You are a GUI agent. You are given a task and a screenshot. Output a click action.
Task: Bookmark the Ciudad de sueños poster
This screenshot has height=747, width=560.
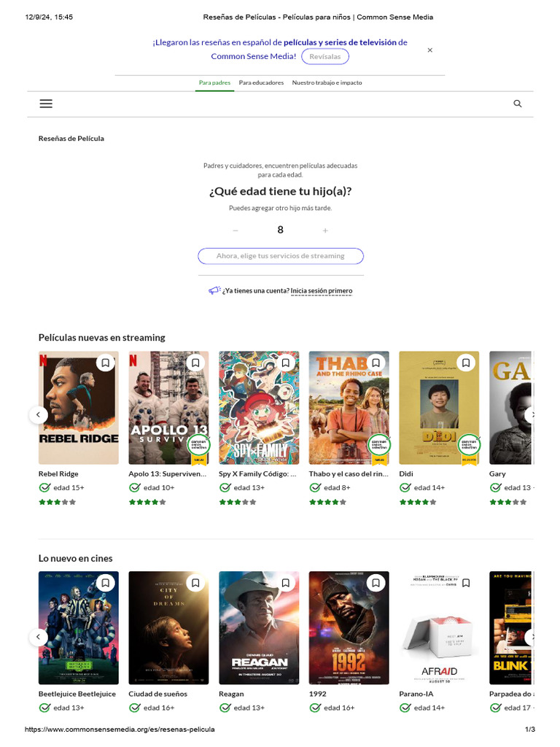tap(195, 583)
